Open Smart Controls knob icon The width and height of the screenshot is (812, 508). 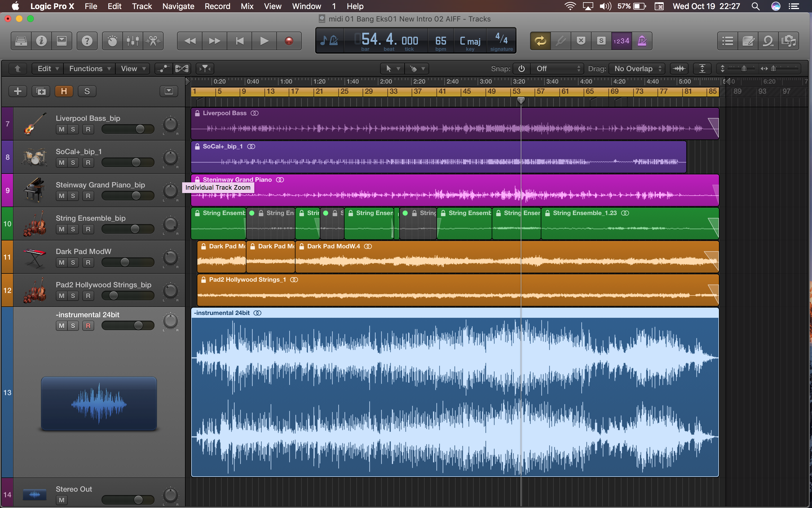point(112,41)
